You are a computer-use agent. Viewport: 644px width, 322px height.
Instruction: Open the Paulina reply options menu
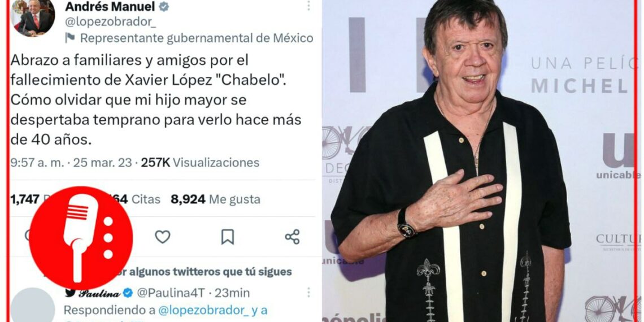[x=308, y=293]
